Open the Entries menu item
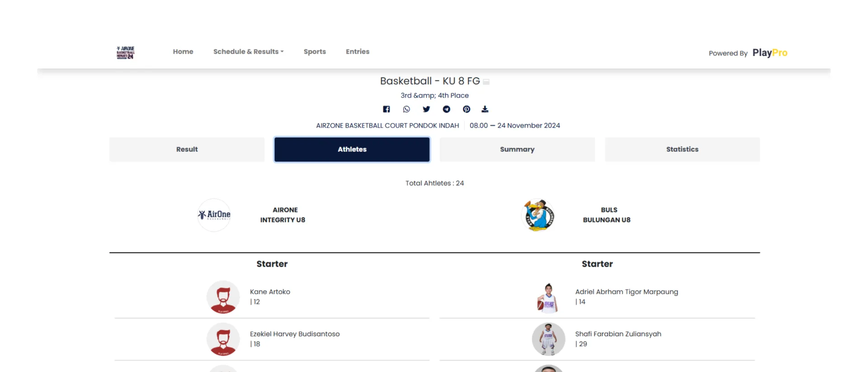The width and height of the screenshot is (868, 372). coord(358,52)
